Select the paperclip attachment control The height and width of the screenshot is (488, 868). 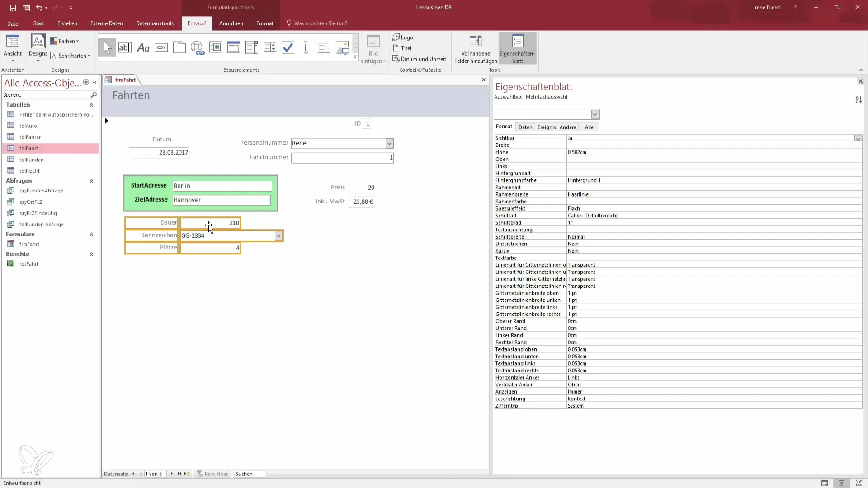point(306,47)
